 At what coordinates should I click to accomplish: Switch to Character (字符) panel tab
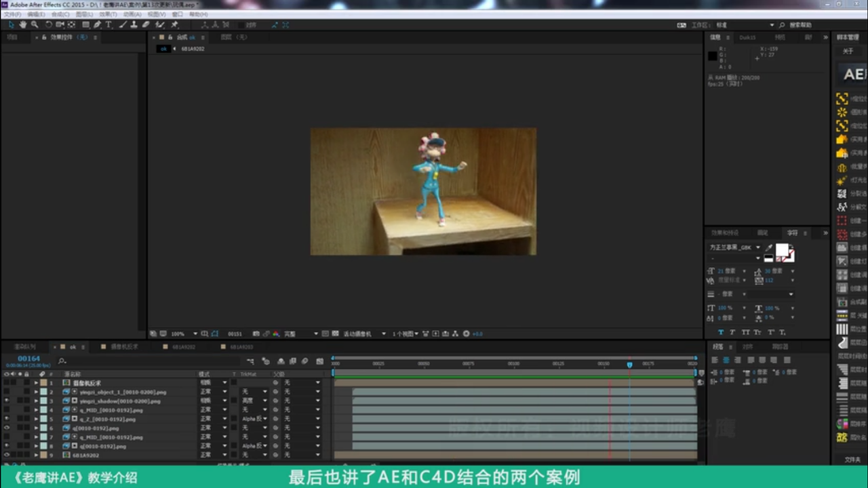[x=793, y=232]
